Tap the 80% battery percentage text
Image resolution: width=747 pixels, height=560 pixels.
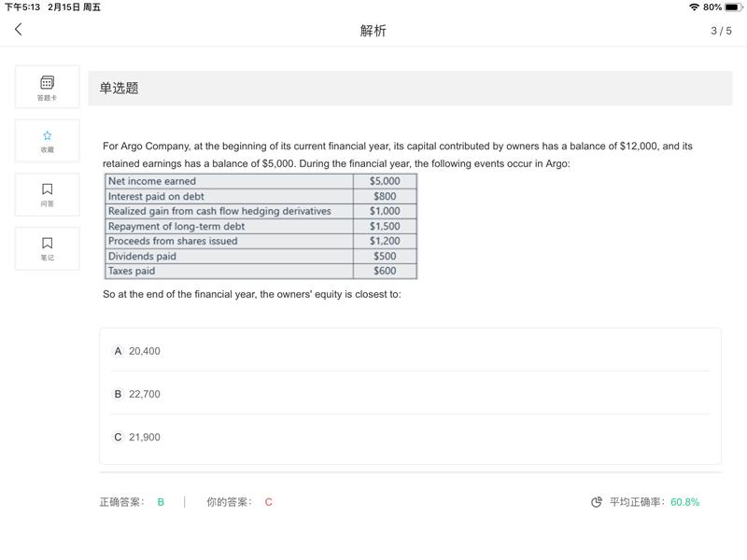point(712,7)
